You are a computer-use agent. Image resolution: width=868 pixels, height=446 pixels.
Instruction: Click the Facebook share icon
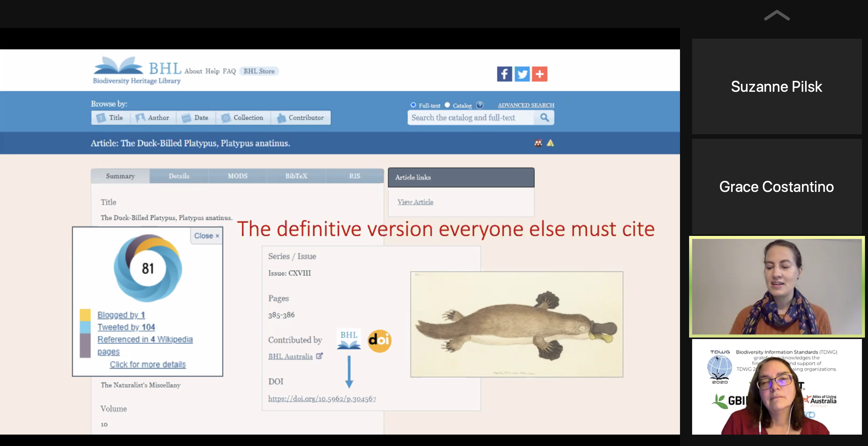tap(504, 74)
